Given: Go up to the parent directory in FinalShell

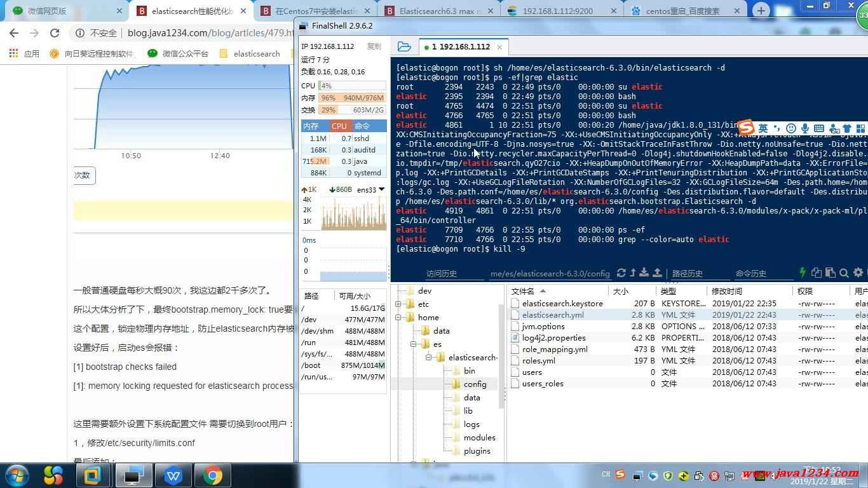Looking at the screenshot, I should tap(633, 273).
